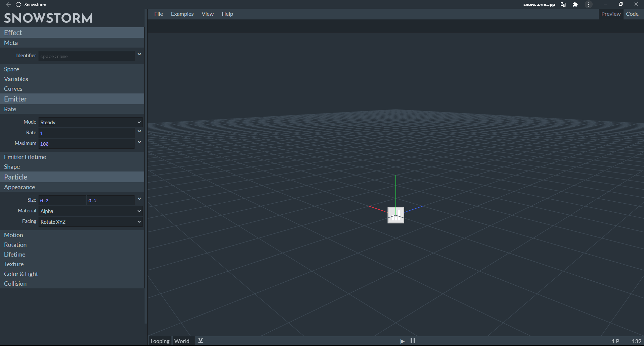Screen dimensions: 644x346
Task: Open the Help menu
Action: tap(227, 14)
